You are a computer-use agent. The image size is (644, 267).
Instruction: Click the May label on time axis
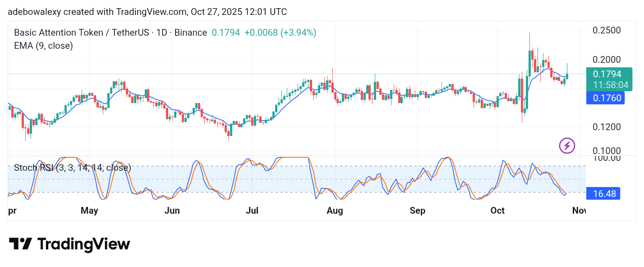[x=89, y=211]
